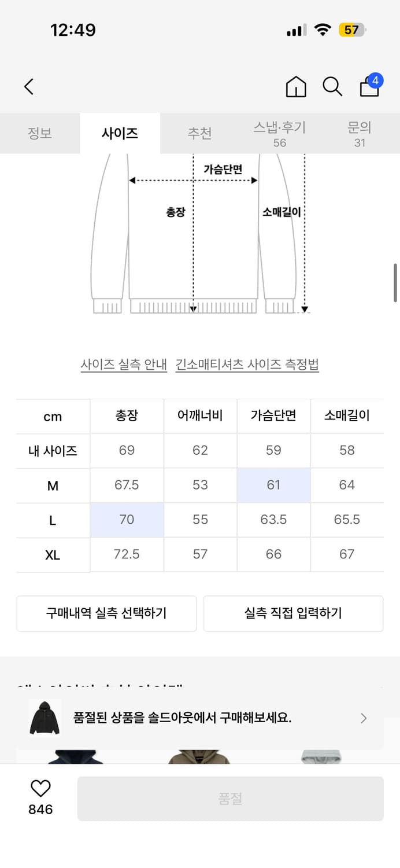This screenshot has width=400, height=868.
Task: Select the highlighted 61 chest measurement cell
Action: (x=273, y=485)
